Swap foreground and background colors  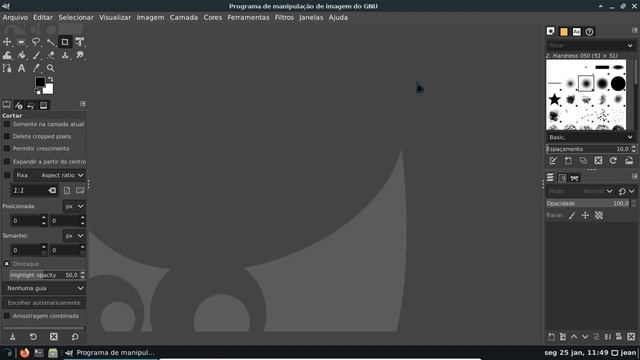(x=50, y=79)
